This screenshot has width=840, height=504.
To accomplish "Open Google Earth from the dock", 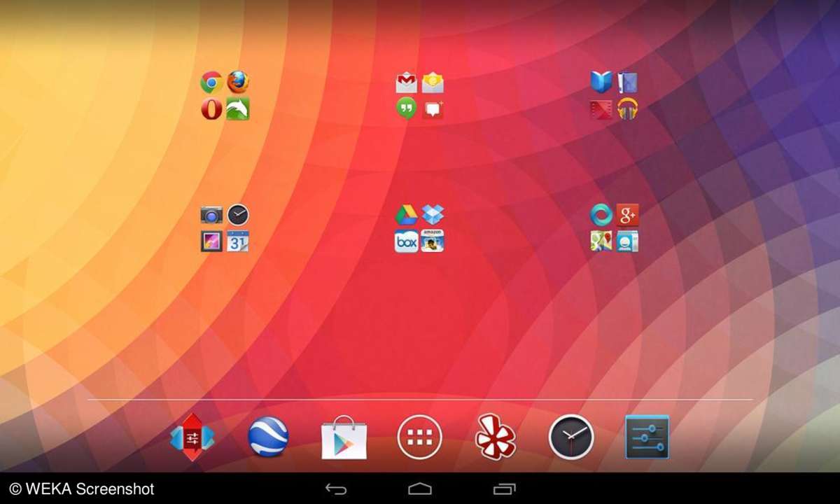I will (268, 437).
